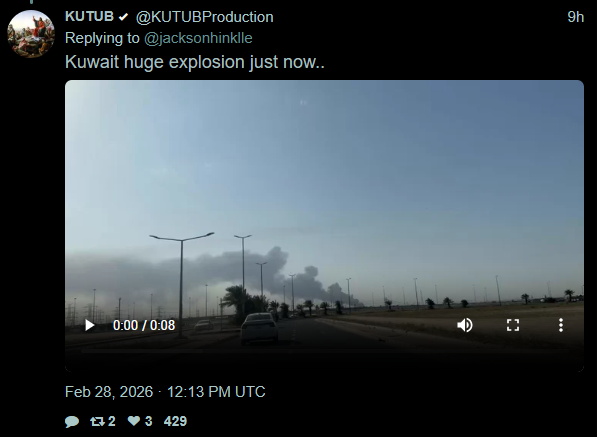Image resolution: width=597 pixels, height=437 pixels.
Task: Open the @KUTUBProduction handle link
Action: coord(204,17)
